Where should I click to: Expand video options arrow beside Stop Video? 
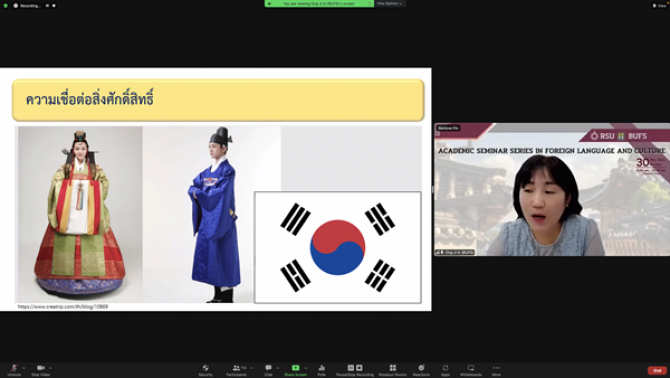click(x=50, y=368)
